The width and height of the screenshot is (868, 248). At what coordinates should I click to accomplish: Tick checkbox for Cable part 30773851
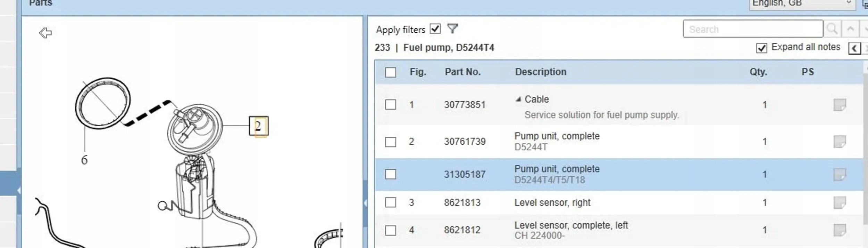tap(391, 105)
